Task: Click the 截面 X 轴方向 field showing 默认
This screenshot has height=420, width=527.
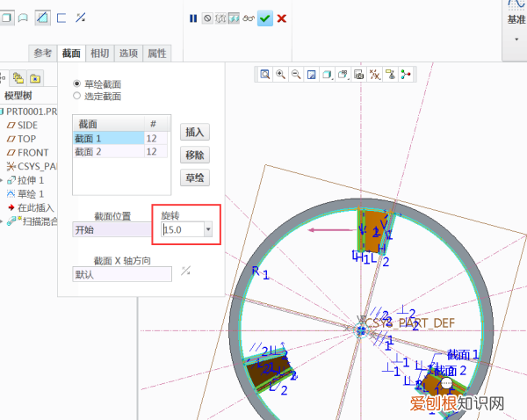Action: [122, 274]
